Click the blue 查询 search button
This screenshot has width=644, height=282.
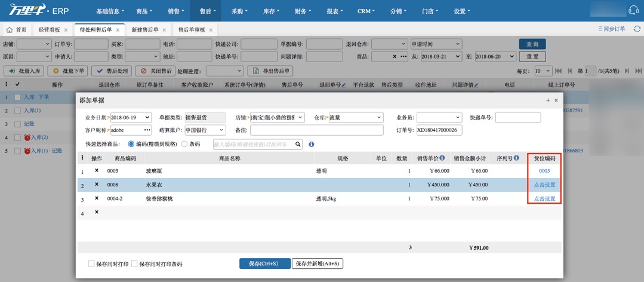pos(532,44)
